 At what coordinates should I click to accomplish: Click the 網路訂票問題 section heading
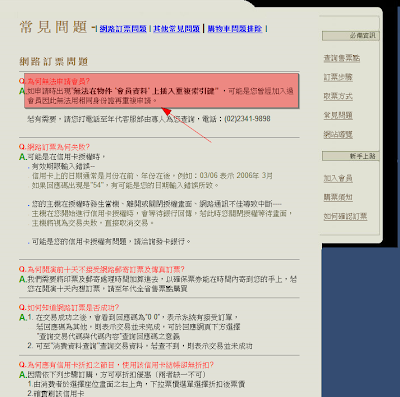[54, 61]
